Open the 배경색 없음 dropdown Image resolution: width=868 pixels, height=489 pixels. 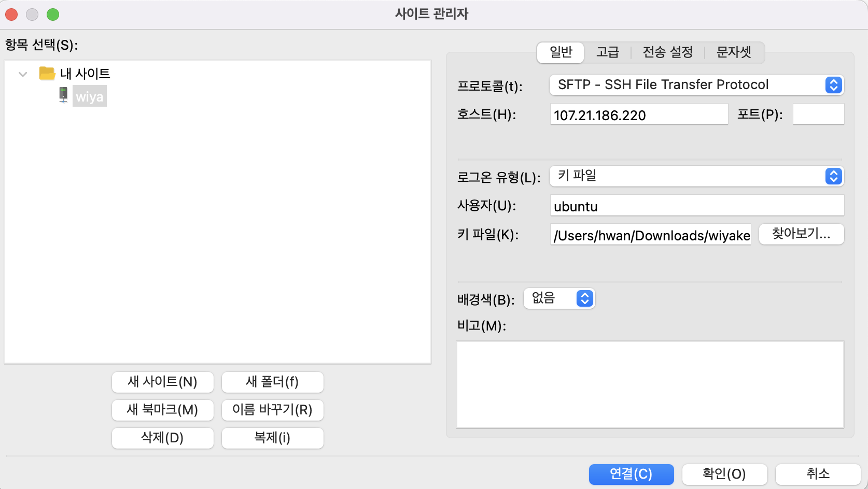coord(559,298)
